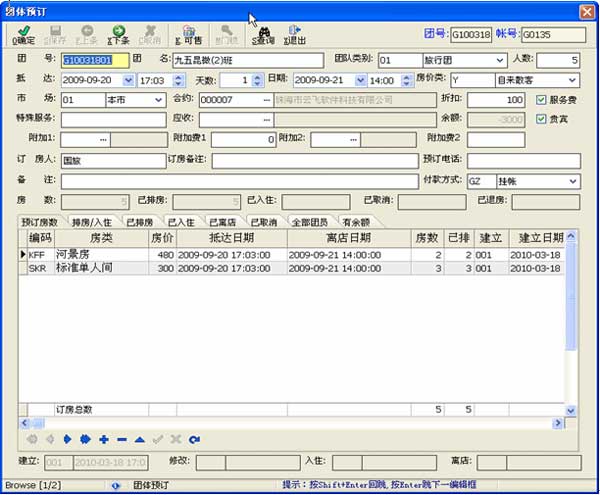
Task: Refresh grid with blue circular arrow
Action: click(194, 440)
